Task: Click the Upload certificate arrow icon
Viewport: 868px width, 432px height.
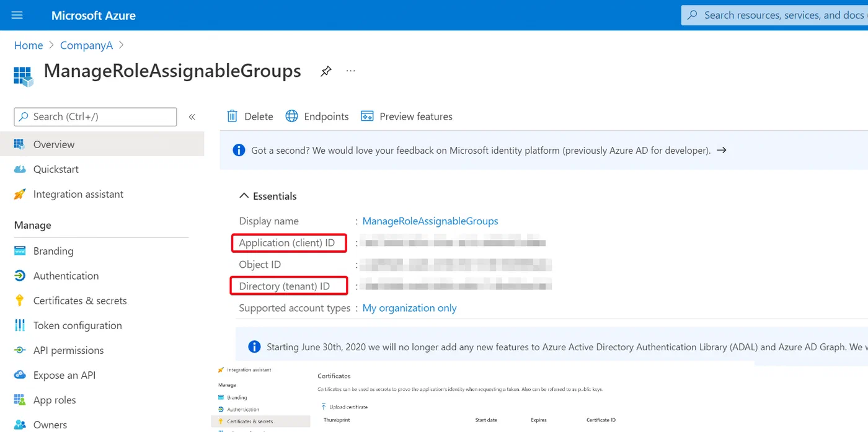Action: tap(324, 407)
